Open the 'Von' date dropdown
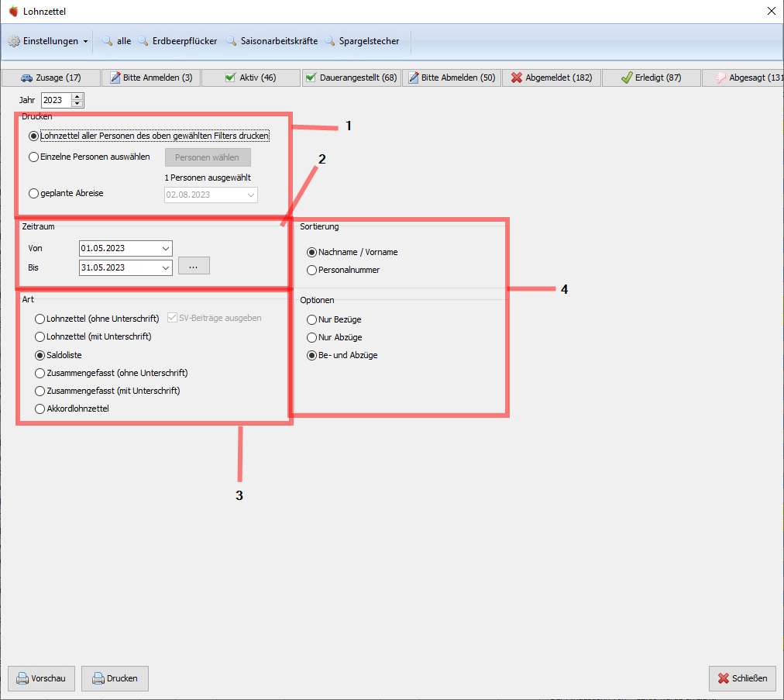This screenshot has width=784, height=700. click(166, 248)
